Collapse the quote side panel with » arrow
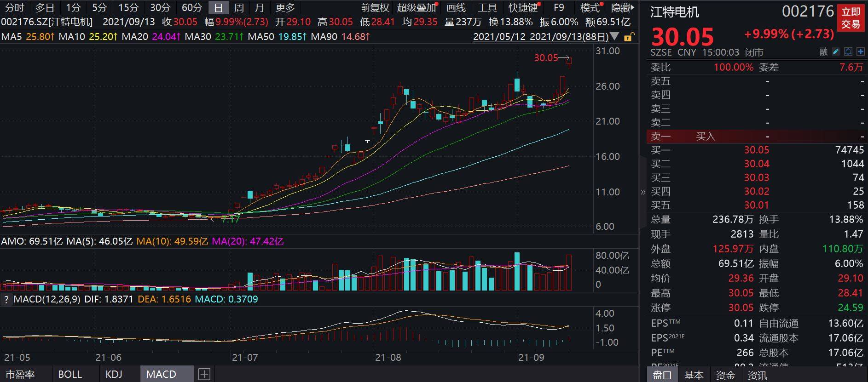 coord(643,192)
